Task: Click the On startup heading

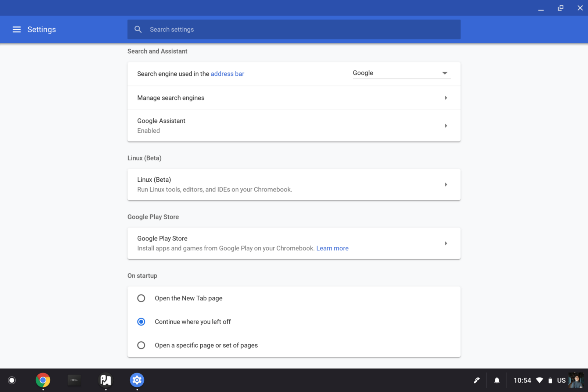Action: [142, 276]
